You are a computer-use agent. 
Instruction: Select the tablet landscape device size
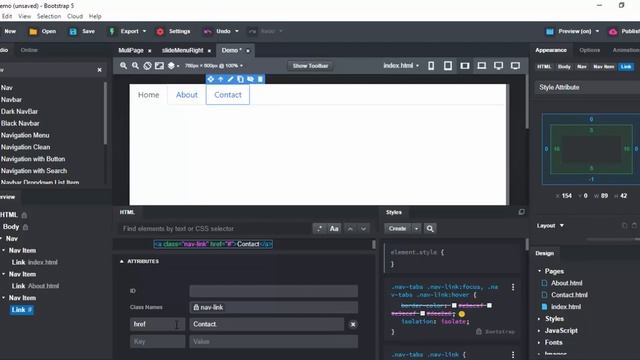464,66
